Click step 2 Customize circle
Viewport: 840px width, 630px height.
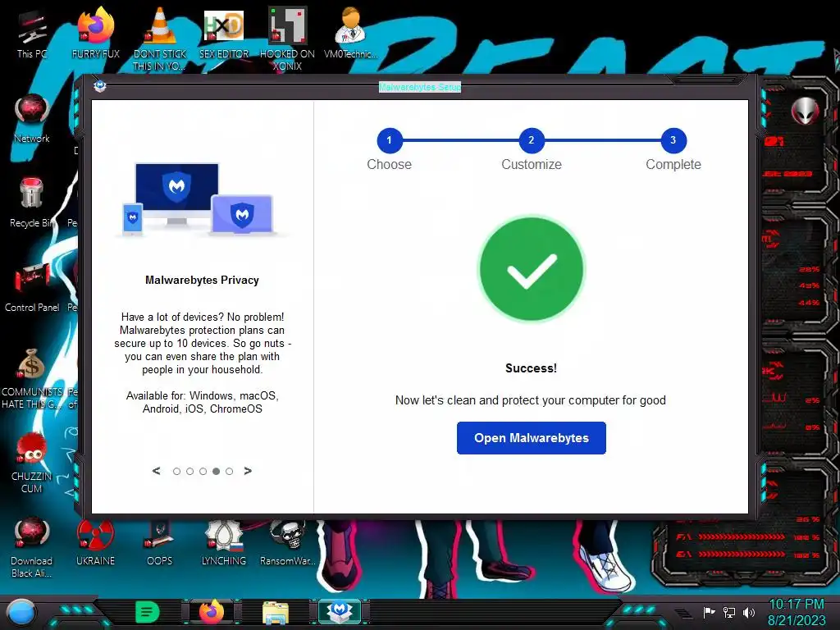[x=532, y=140]
